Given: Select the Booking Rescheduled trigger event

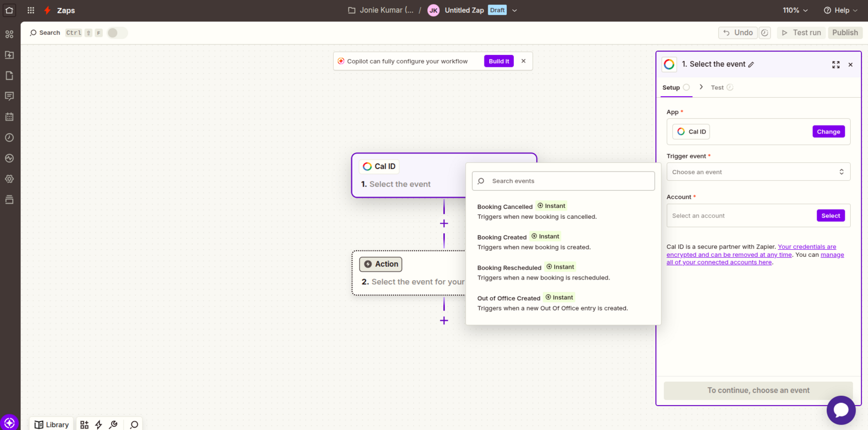Looking at the screenshot, I should 563,272.
